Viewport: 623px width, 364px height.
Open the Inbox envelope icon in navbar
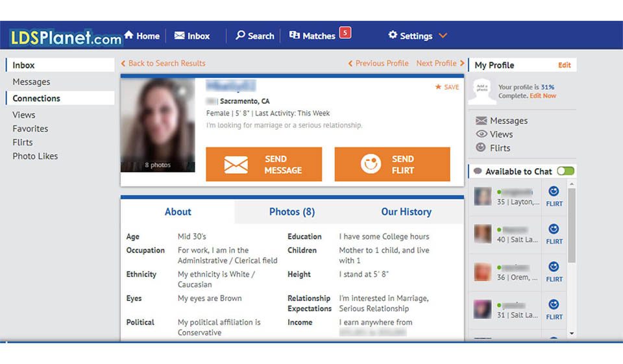click(x=179, y=36)
